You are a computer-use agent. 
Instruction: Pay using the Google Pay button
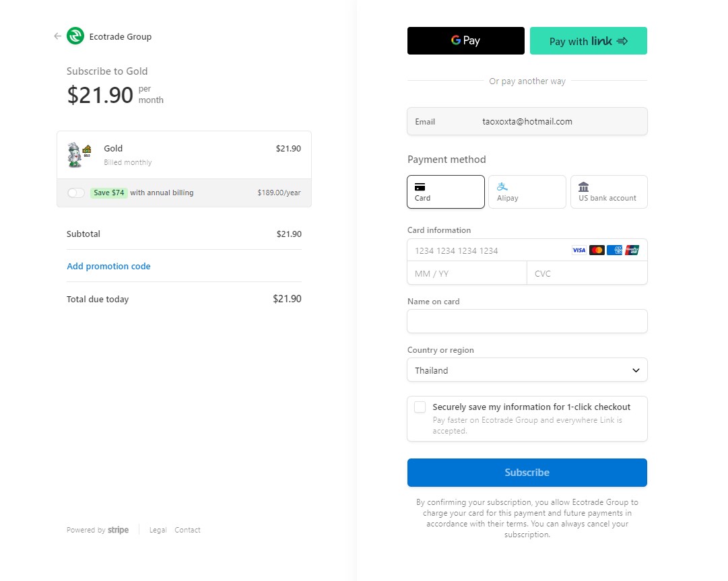[x=465, y=41]
